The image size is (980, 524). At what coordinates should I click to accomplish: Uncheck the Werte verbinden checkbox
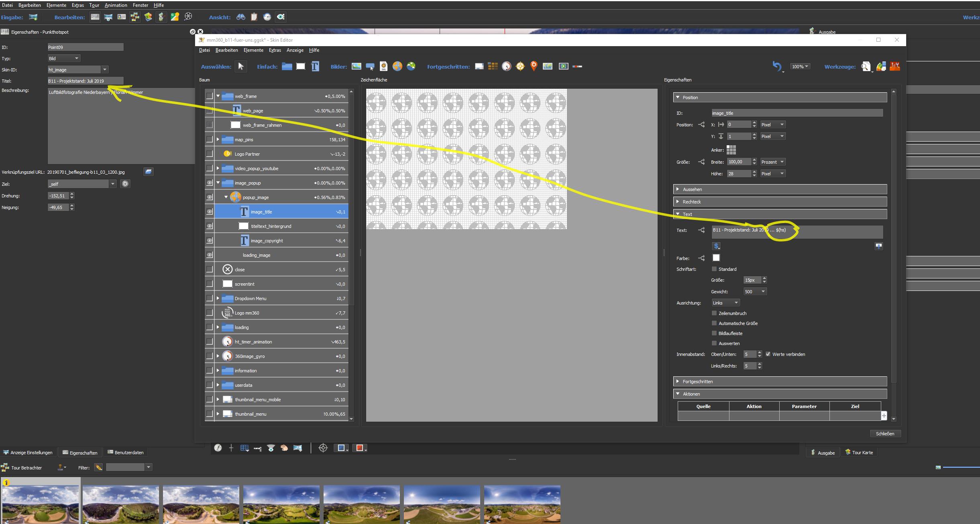[768, 354]
